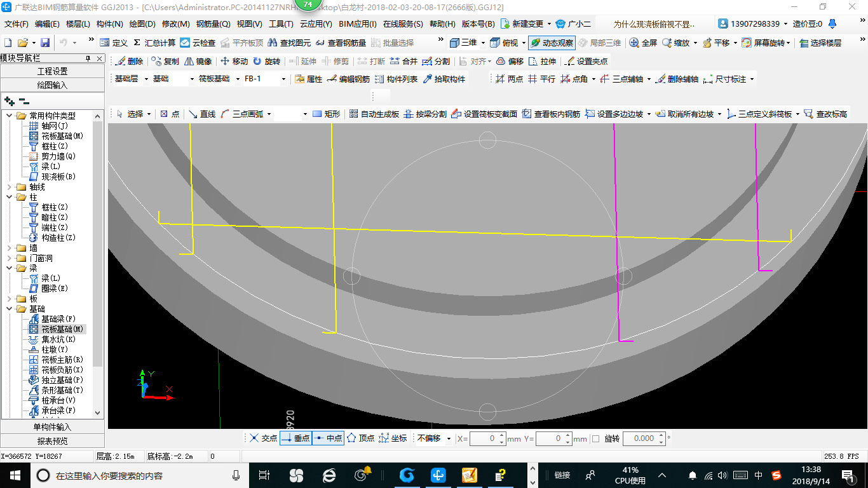
Task: Click the 合并 merge tool
Action: point(404,62)
